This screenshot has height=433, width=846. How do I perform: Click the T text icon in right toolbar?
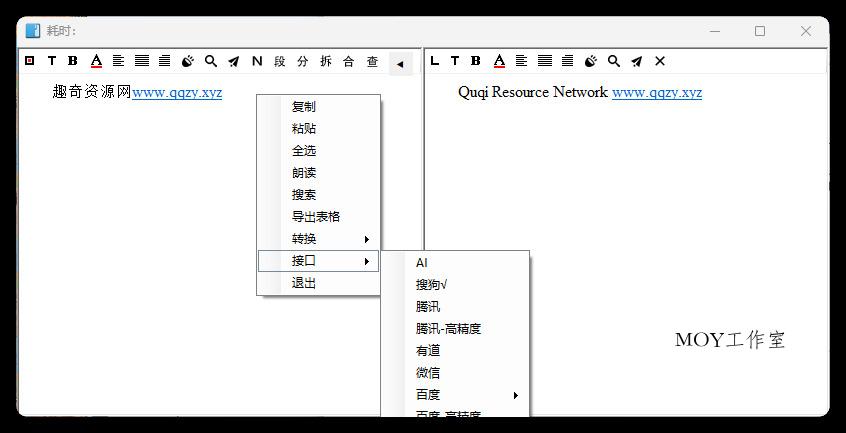tap(455, 61)
